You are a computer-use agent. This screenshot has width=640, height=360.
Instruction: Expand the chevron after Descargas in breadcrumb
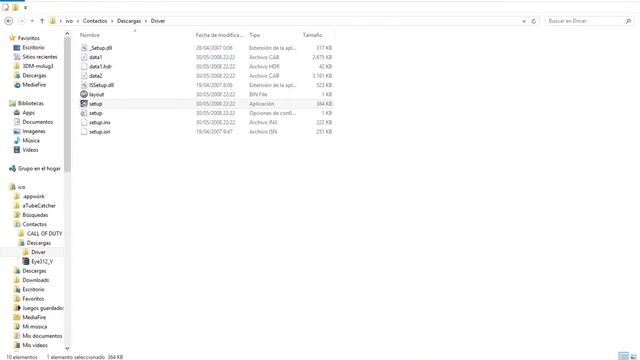tap(146, 21)
